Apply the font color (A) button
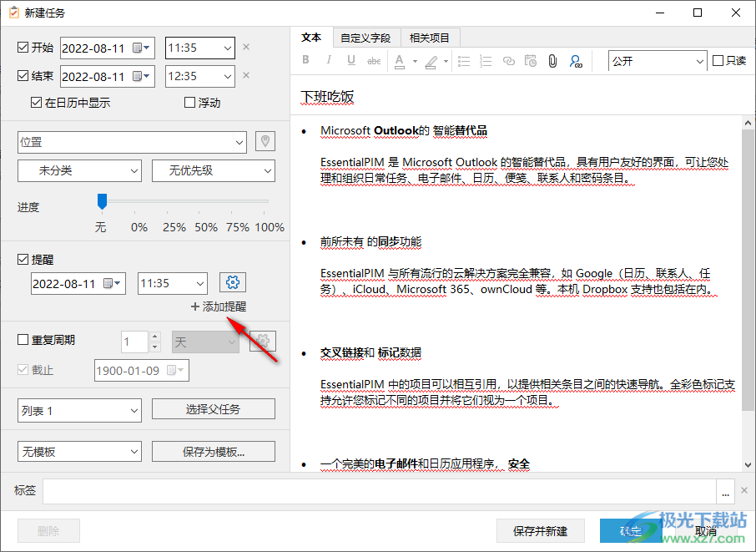The height and width of the screenshot is (552, 756). pos(400,61)
